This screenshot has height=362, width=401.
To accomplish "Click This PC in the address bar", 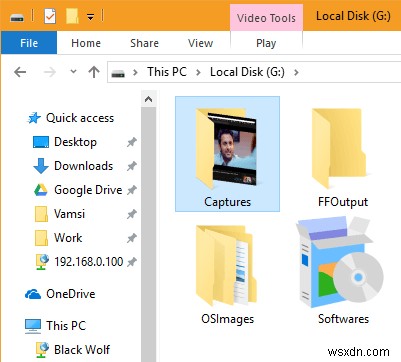I will click(167, 72).
